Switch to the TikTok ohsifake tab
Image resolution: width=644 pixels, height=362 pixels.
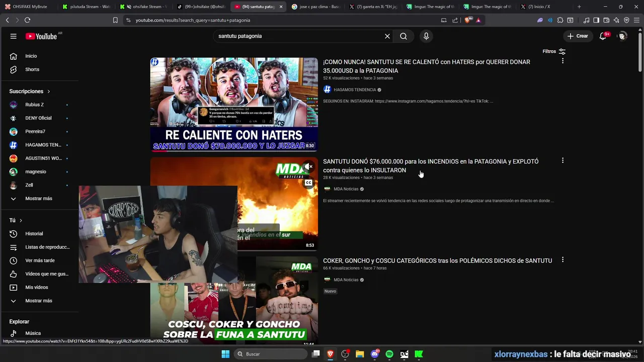tap(201, 7)
